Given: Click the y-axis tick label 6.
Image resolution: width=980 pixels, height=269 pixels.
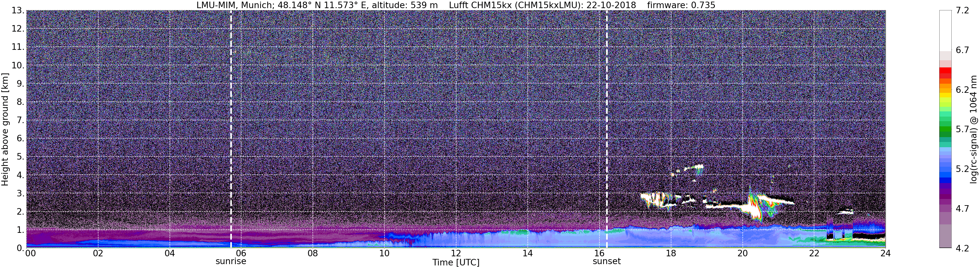Looking at the screenshot, I should click(x=21, y=138).
